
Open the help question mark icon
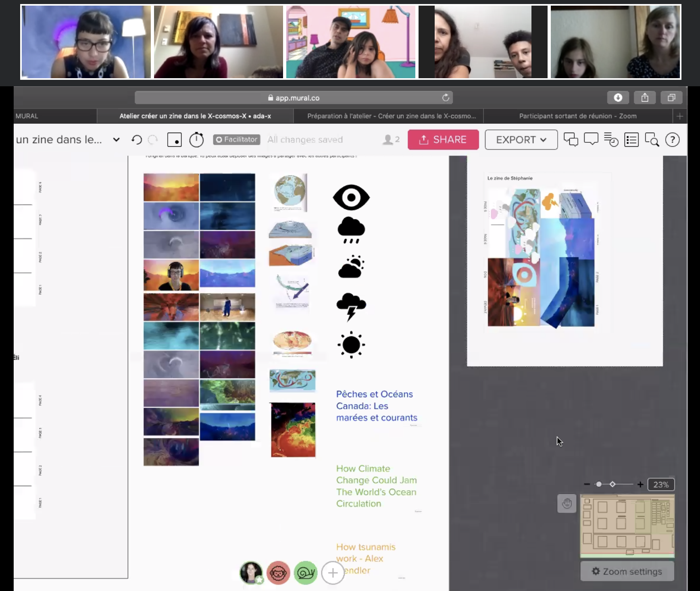pyautogui.click(x=672, y=140)
